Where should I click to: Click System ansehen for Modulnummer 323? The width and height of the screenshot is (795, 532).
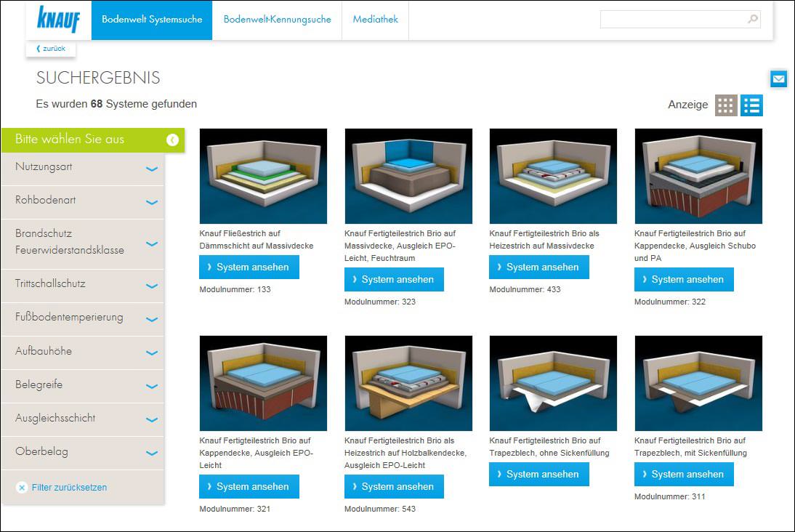tap(394, 279)
